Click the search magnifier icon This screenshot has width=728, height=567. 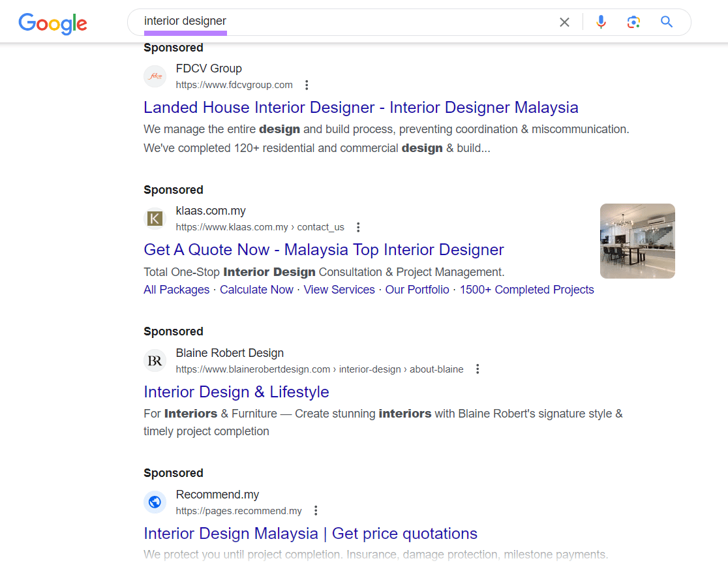pyautogui.click(x=666, y=22)
